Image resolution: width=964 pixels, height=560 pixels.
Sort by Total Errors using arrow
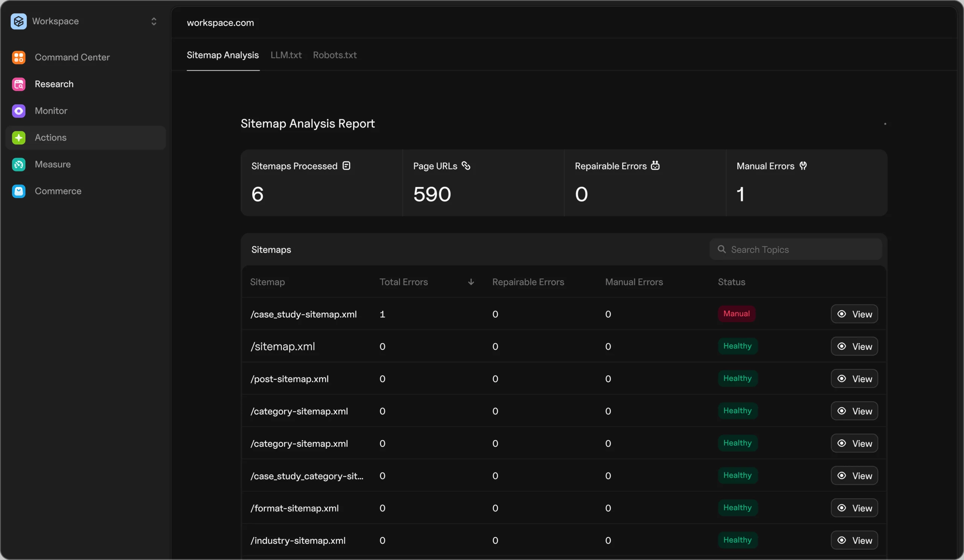(471, 282)
